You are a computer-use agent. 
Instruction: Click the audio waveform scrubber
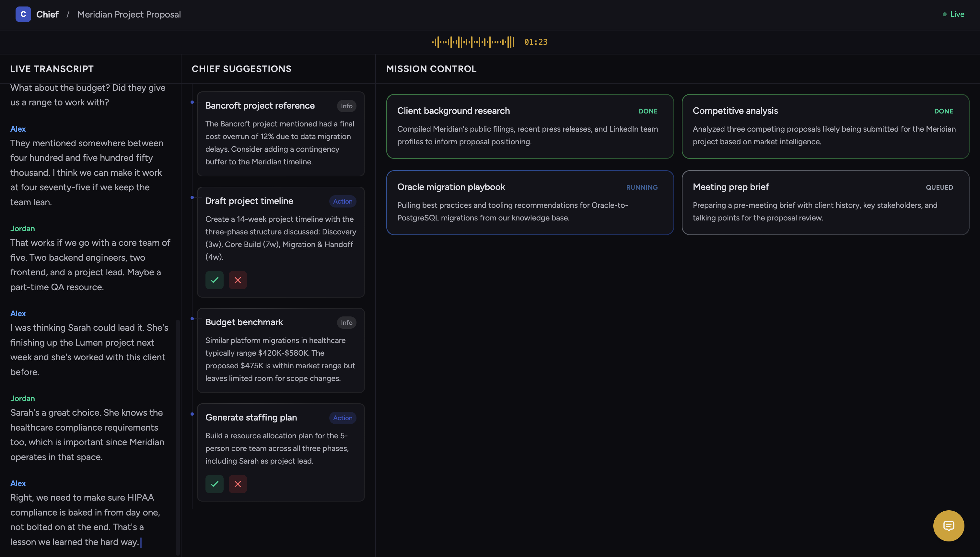pos(472,42)
